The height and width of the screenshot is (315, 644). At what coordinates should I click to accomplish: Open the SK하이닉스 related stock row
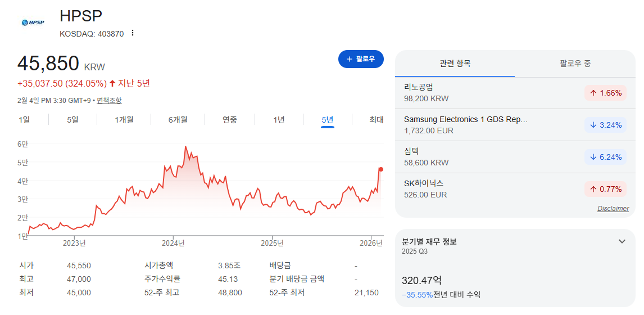[x=515, y=189]
